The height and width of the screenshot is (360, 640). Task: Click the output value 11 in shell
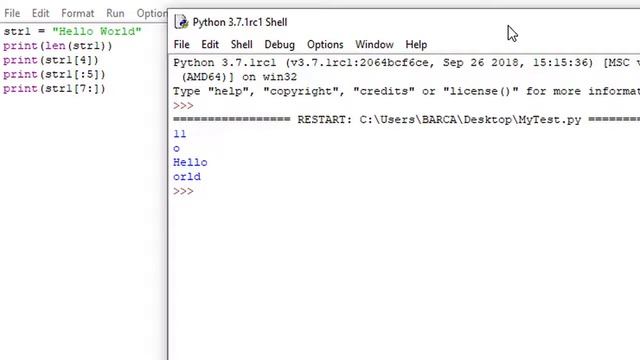[180, 134]
